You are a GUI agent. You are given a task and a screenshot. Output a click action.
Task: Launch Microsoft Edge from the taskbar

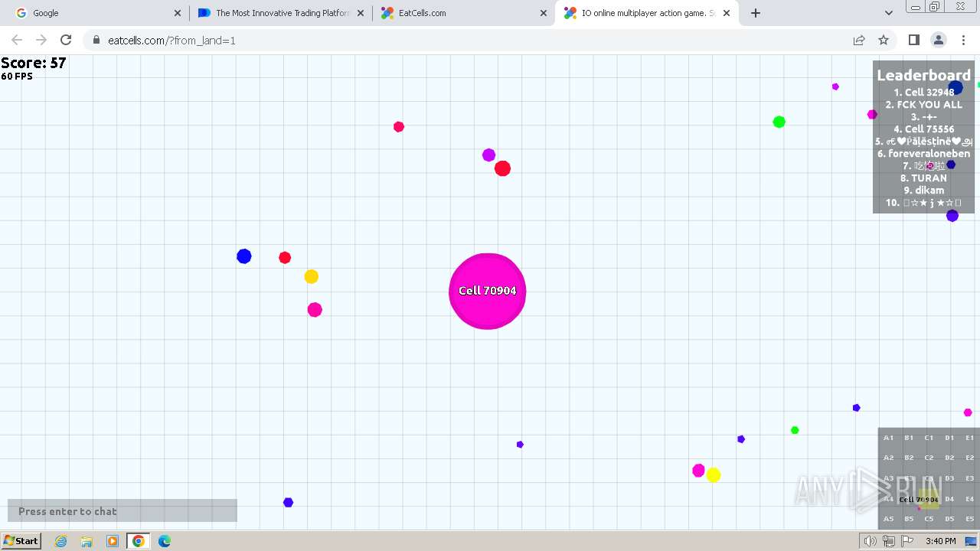tap(165, 541)
